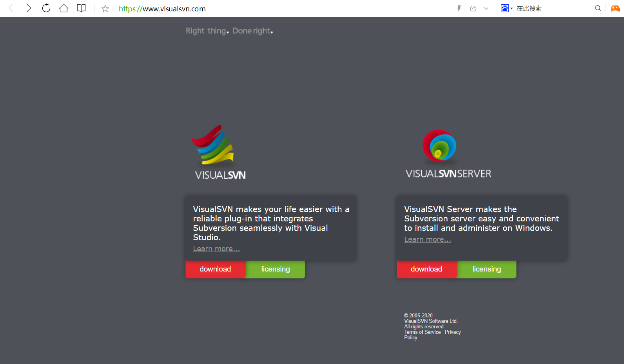Open the game controller icon
Screen dimensions: 624x364
click(615, 8)
